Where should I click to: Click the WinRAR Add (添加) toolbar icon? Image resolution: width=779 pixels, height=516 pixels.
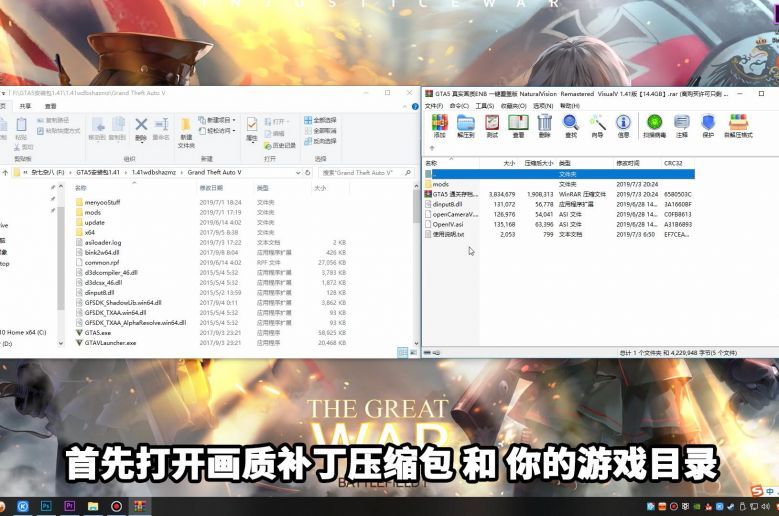[440, 126]
